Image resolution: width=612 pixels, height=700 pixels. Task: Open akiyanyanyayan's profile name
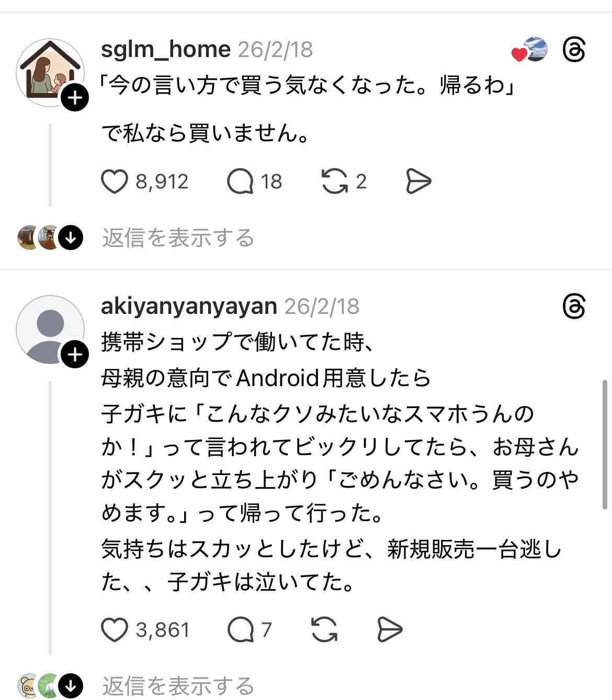coord(188,306)
